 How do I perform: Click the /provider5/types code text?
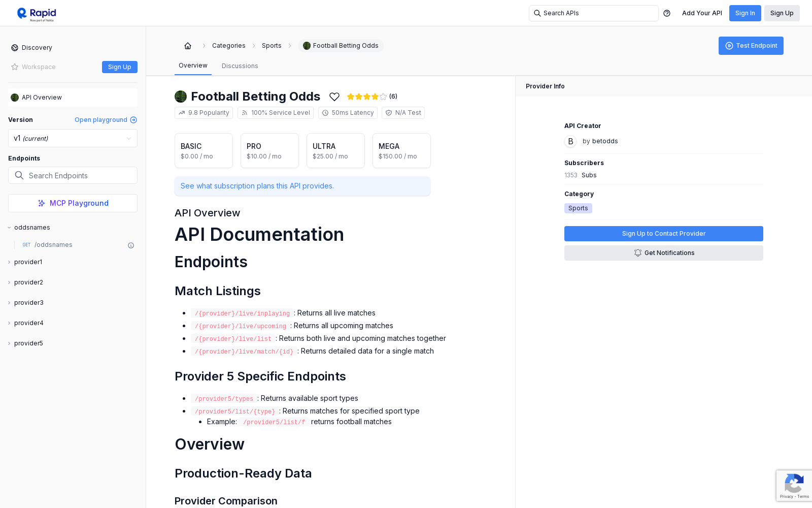click(224, 399)
